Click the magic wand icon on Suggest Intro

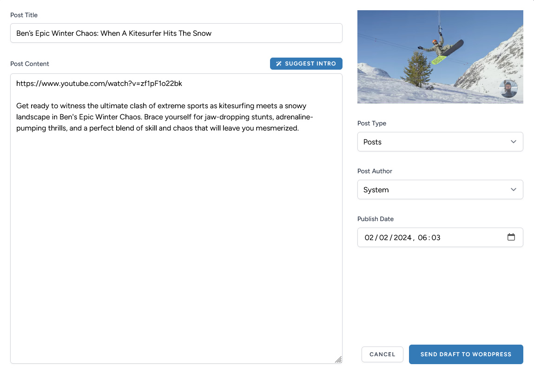coord(278,63)
